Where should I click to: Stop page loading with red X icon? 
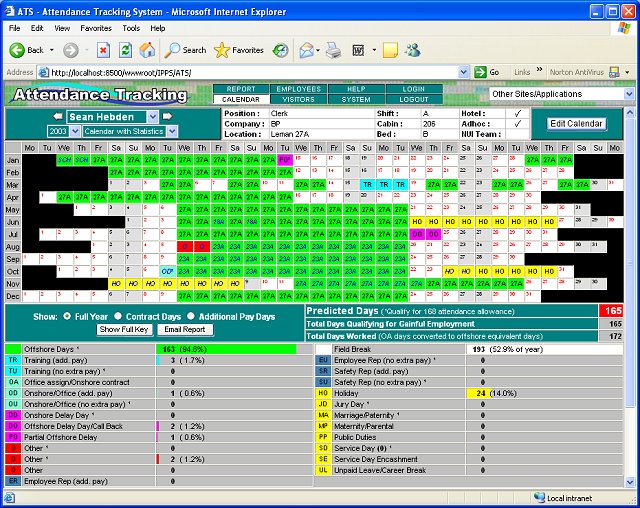(x=103, y=50)
